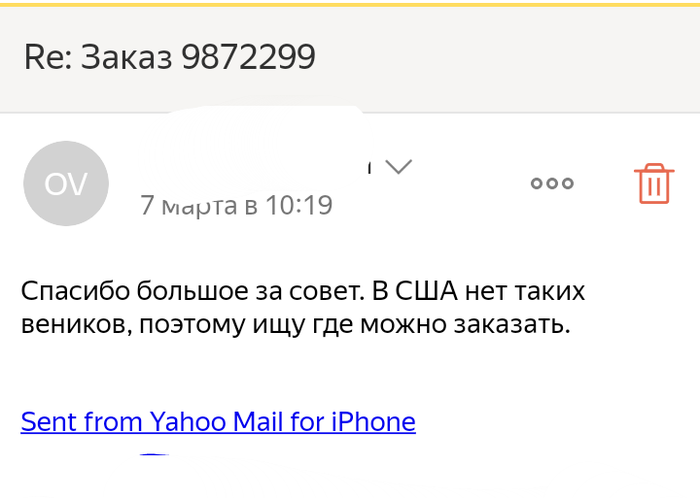Open the three-dots more actions menu
This screenshot has height=498, width=700.
[x=552, y=183]
